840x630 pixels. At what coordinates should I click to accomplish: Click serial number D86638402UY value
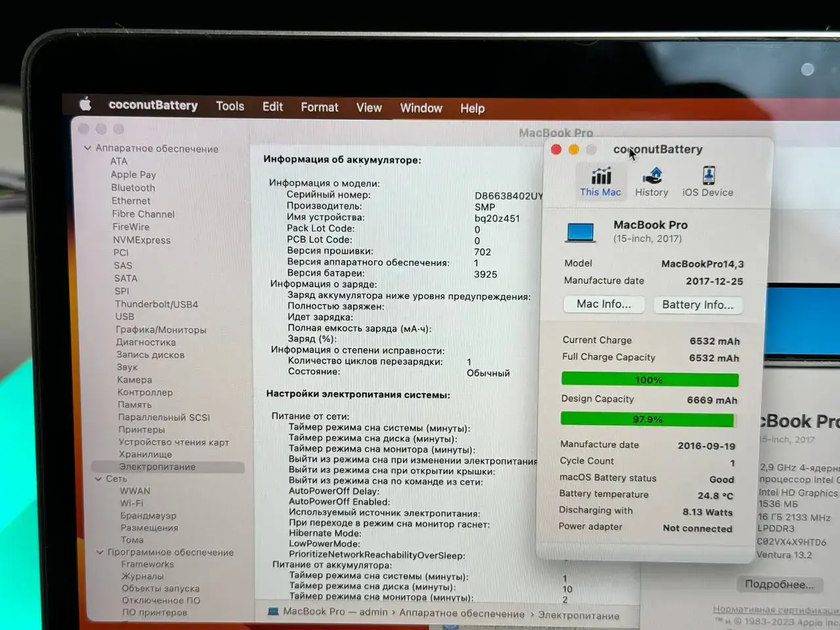coord(509,196)
